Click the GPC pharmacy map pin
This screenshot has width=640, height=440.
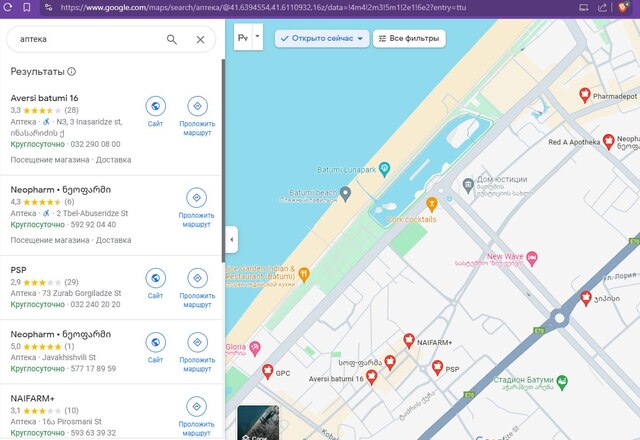coord(267,371)
